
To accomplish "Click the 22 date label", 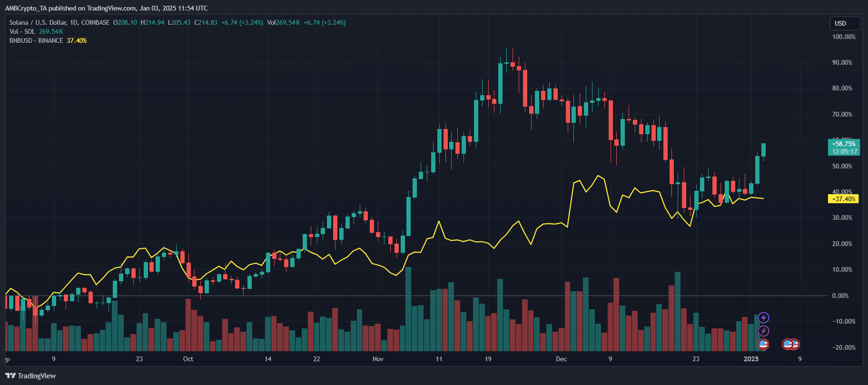I will [316, 359].
